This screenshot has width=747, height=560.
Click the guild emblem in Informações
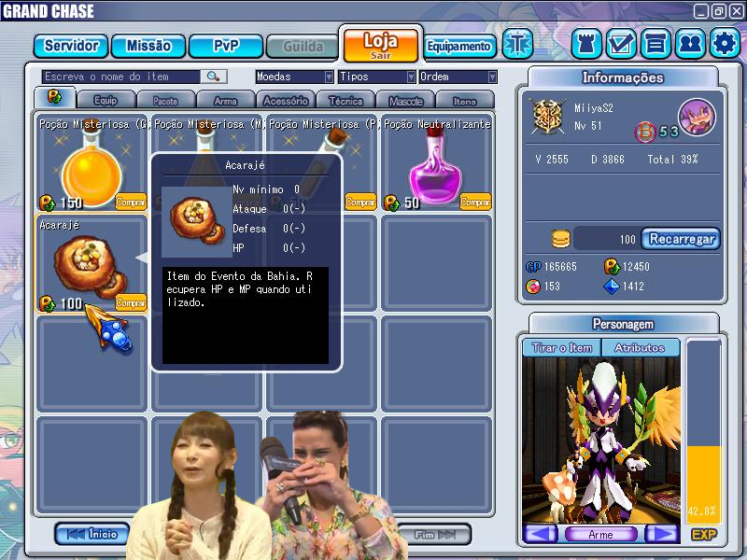tap(548, 116)
